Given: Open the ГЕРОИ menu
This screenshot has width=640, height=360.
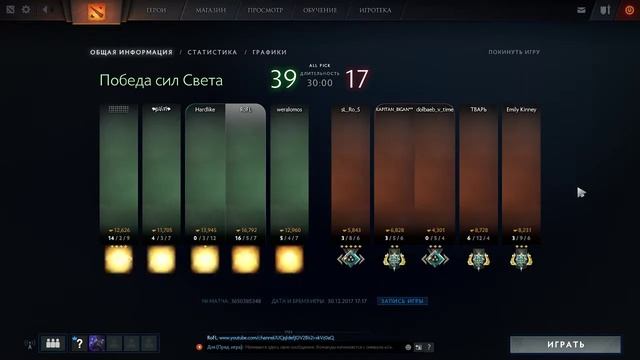Looking at the screenshot, I should [156, 10].
